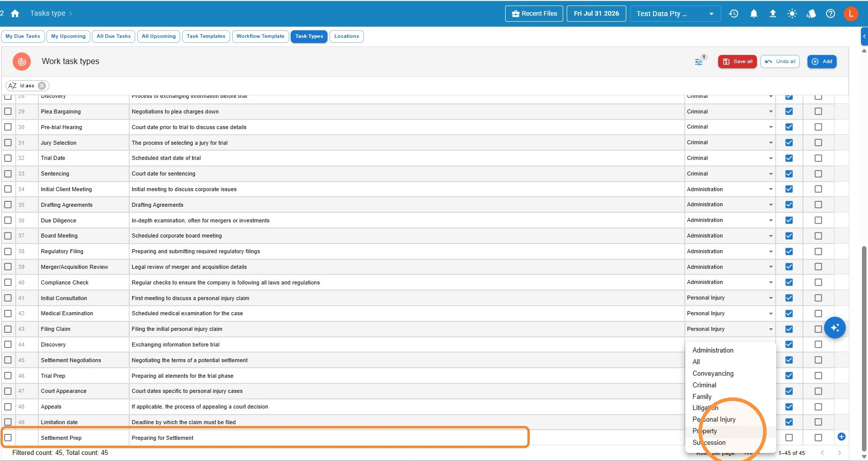
Task: Click 'Limitation date' name cell
Action: point(83,422)
